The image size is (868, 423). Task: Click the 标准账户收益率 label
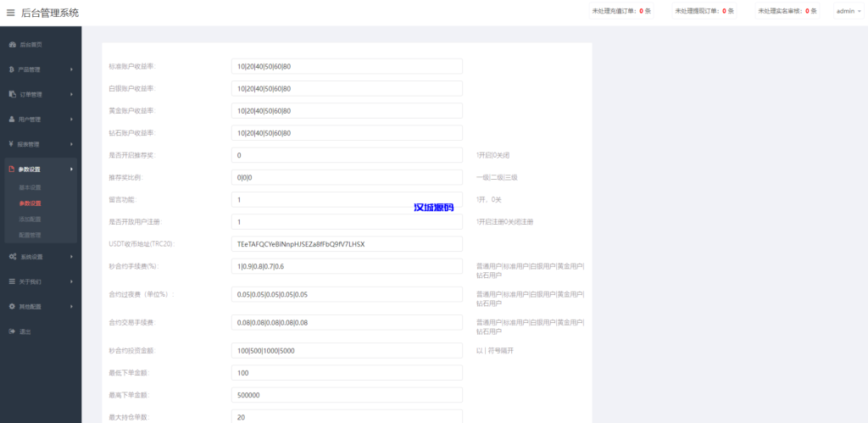pos(132,66)
